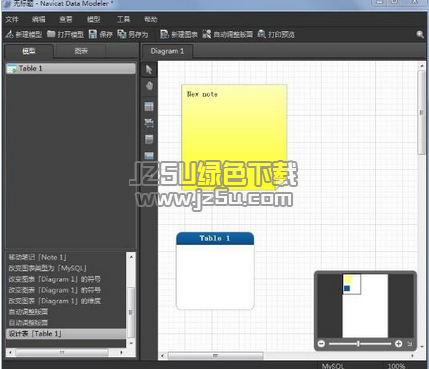
Task: Collapse the navigator overview panel
Action: [410, 344]
